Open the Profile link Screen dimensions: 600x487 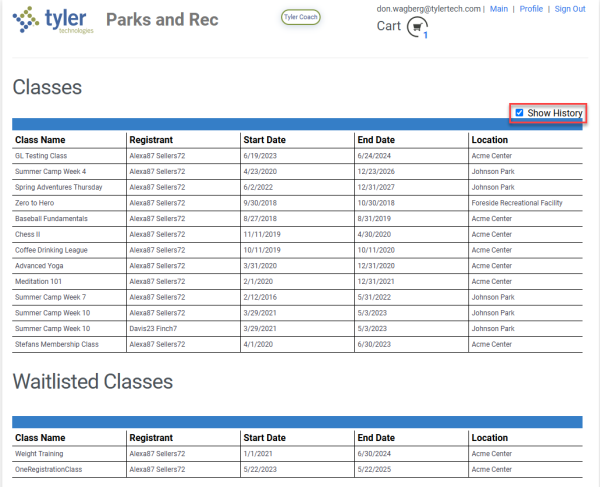tap(531, 8)
